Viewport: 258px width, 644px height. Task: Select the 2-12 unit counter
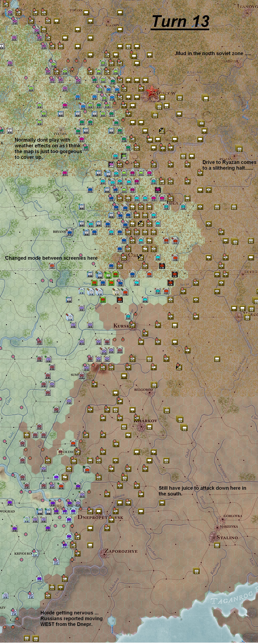(65, 545)
